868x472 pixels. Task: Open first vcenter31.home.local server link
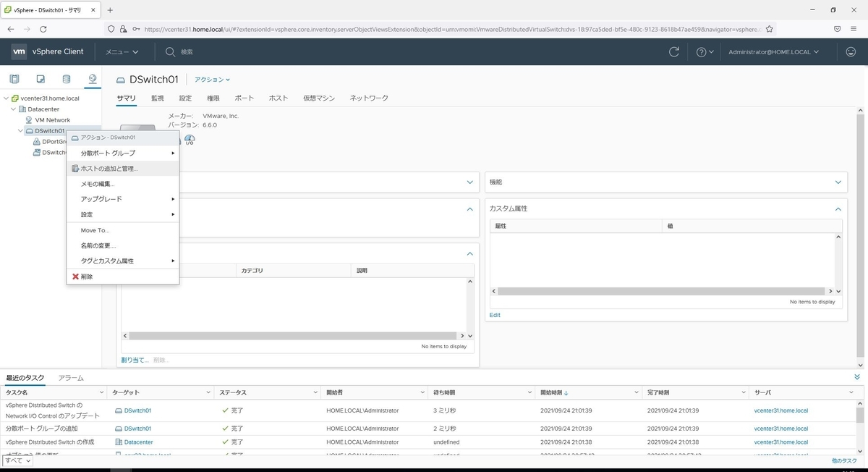point(780,410)
